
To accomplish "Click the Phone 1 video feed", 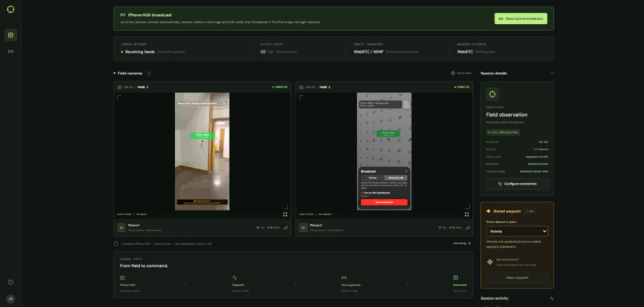I will click(202, 151).
